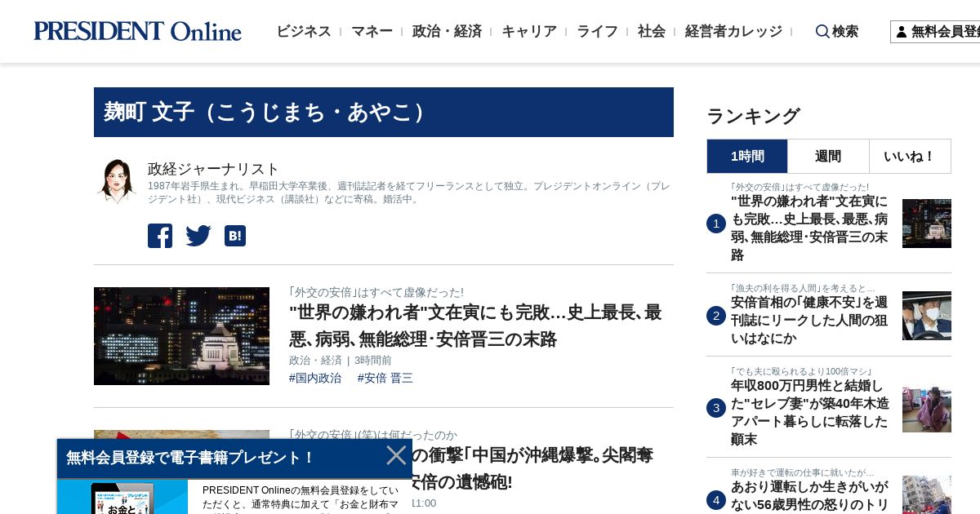This screenshot has width=980, height=514.
Task: Click the #国内政治 tag
Action: [x=315, y=378]
